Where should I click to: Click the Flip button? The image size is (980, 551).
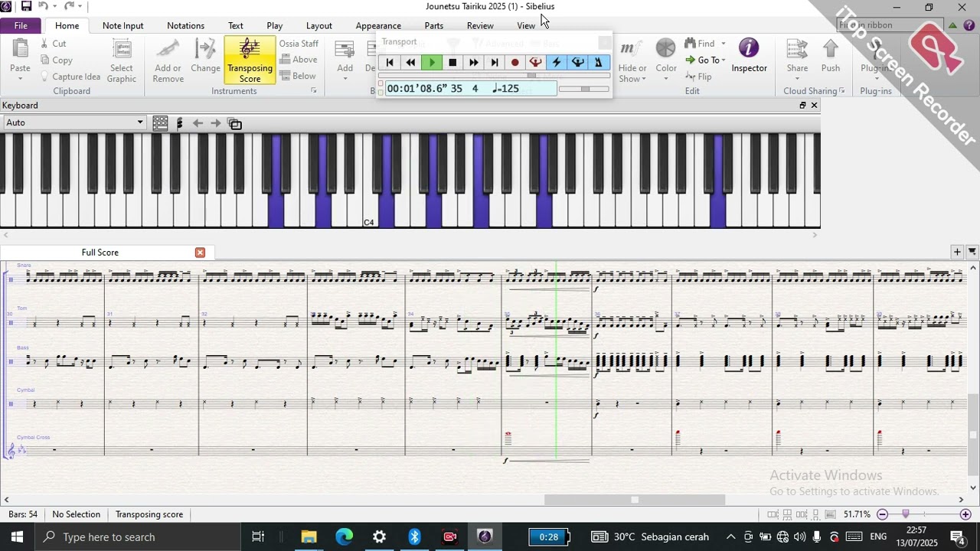coord(698,77)
